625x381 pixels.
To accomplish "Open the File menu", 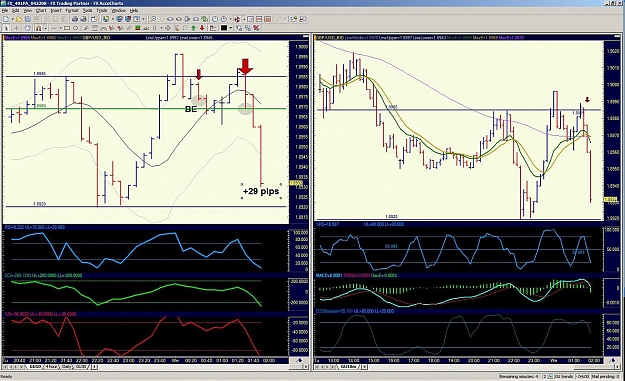I will tap(5, 10).
